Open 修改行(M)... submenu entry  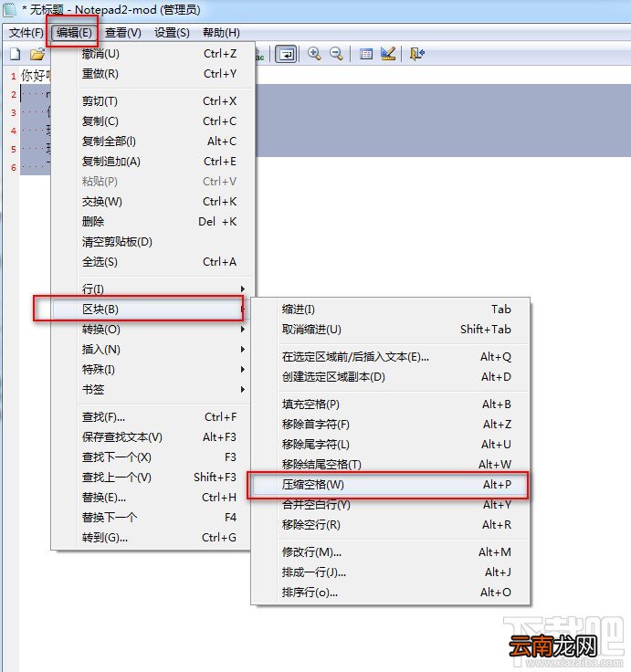(x=391, y=552)
